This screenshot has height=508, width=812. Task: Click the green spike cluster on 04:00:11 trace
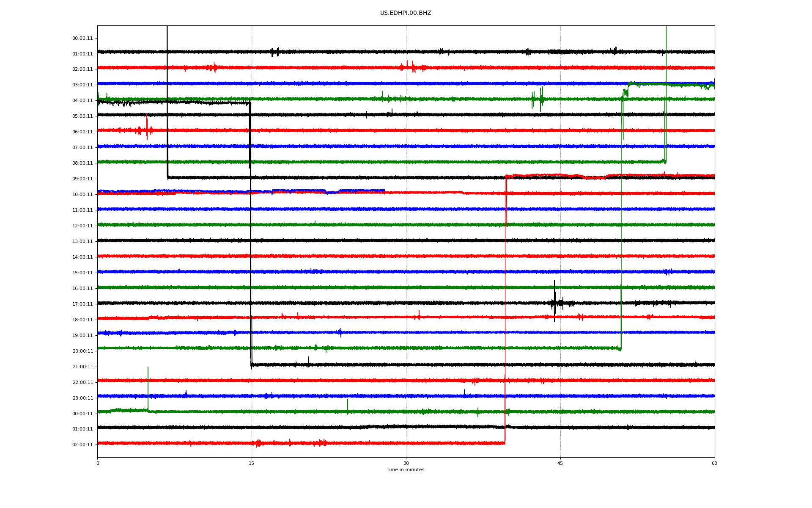540,98
